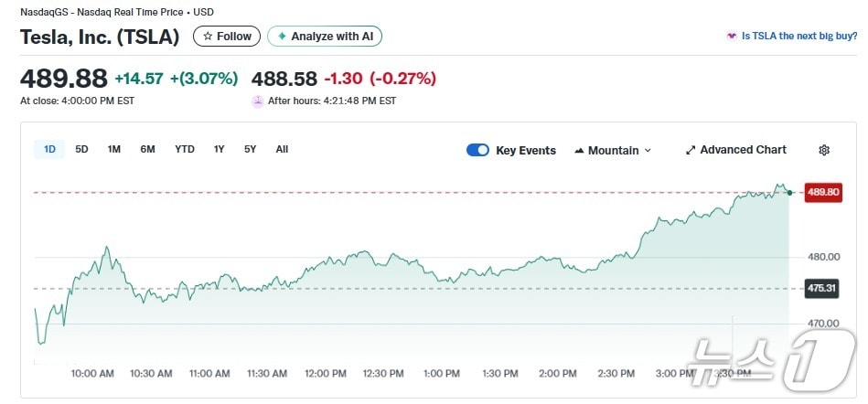Select the 1M range tab
The image size is (868, 404).
(x=113, y=149)
